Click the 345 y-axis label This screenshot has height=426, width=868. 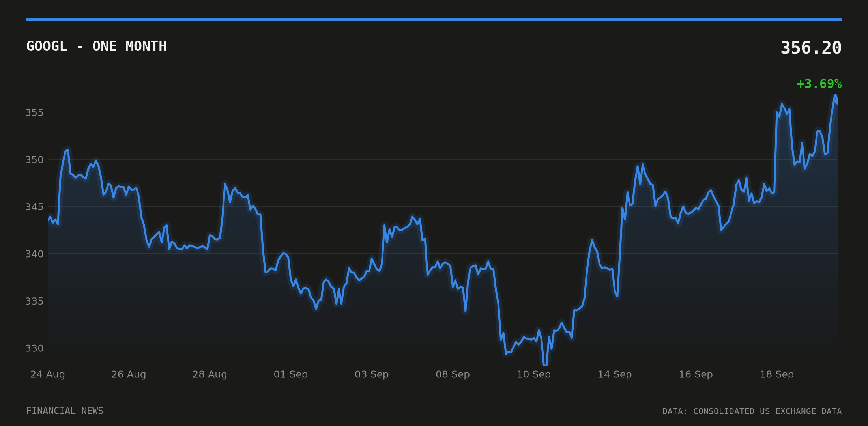coord(34,207)
